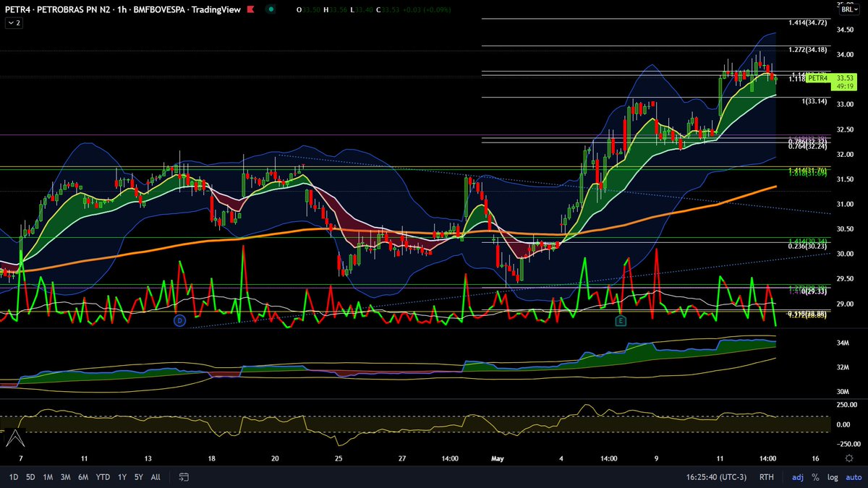Click the 1.272(34.18) Fibonacci level label
868x488 pixels.
pos(808,51)
